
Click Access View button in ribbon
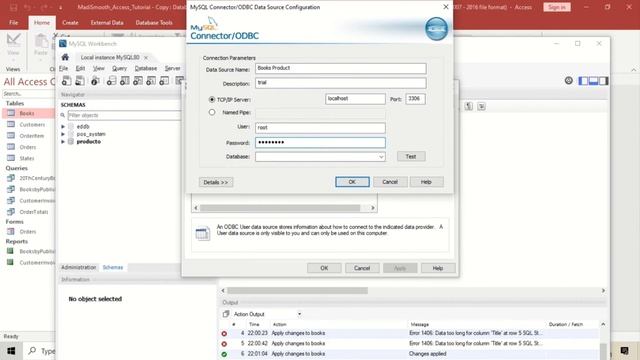(13, 44)
